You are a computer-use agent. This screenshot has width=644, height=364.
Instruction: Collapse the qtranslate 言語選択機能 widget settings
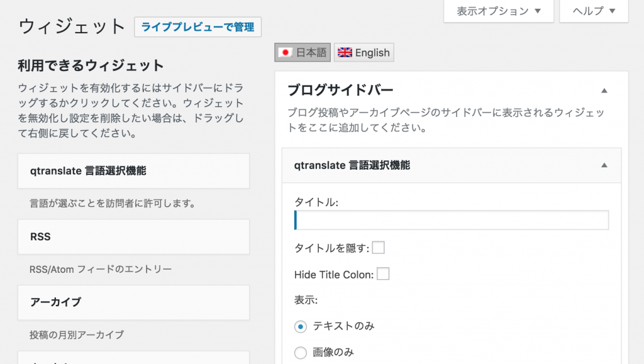[x=603, y=165]
